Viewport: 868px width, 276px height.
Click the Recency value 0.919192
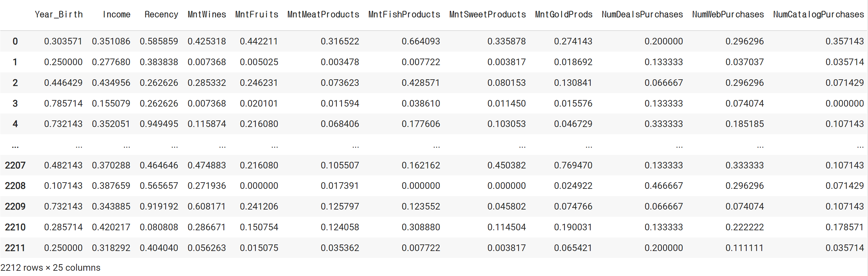tap(159, 206)
